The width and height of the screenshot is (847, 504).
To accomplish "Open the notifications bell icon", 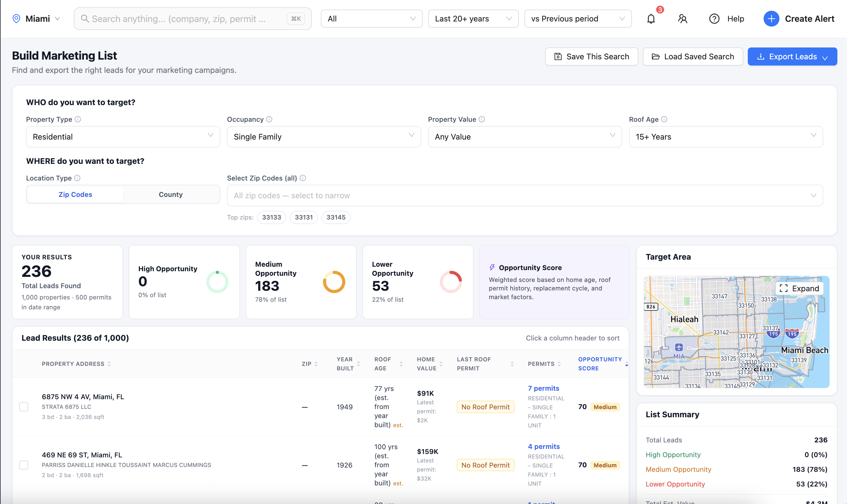I will [x=651, y=19].
